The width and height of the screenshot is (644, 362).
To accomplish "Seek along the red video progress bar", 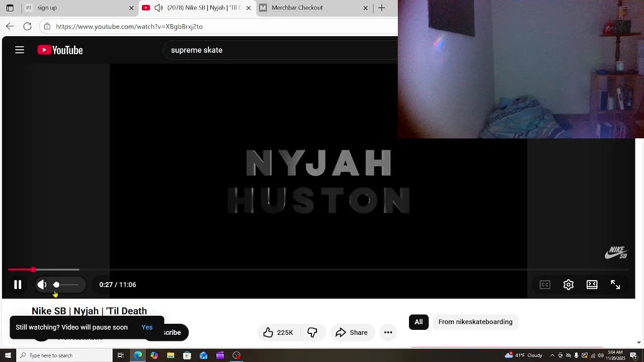I will tap(318, 270).
